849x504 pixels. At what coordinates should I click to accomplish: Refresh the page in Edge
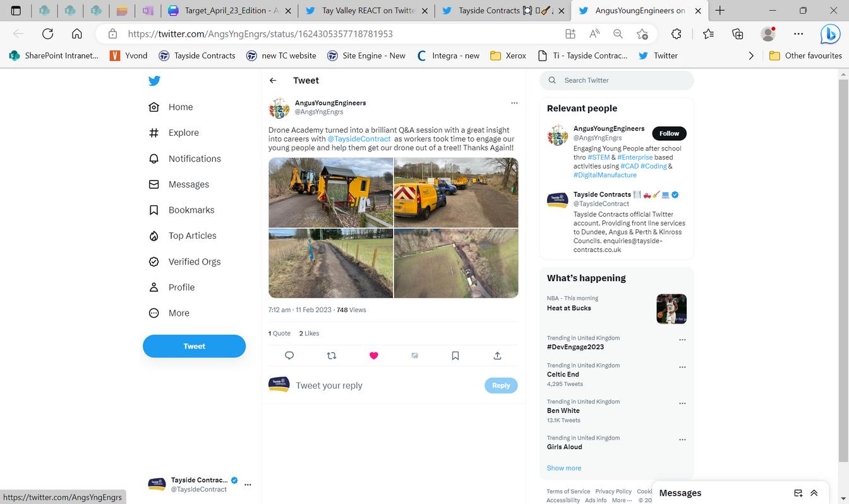pos(48,34)
